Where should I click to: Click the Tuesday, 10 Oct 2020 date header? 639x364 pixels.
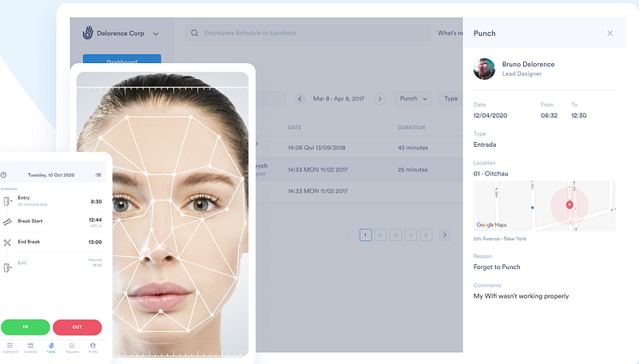pos(51,175)
